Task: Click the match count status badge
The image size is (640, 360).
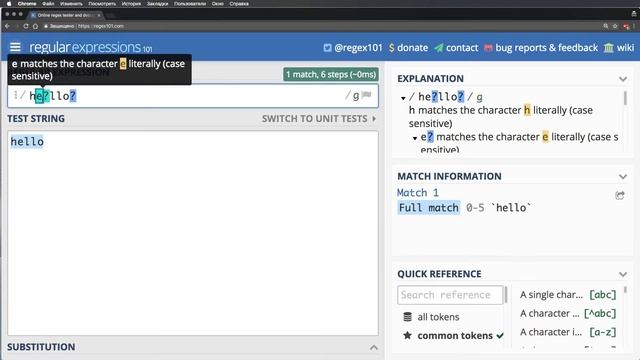Action: click(331, 74)
